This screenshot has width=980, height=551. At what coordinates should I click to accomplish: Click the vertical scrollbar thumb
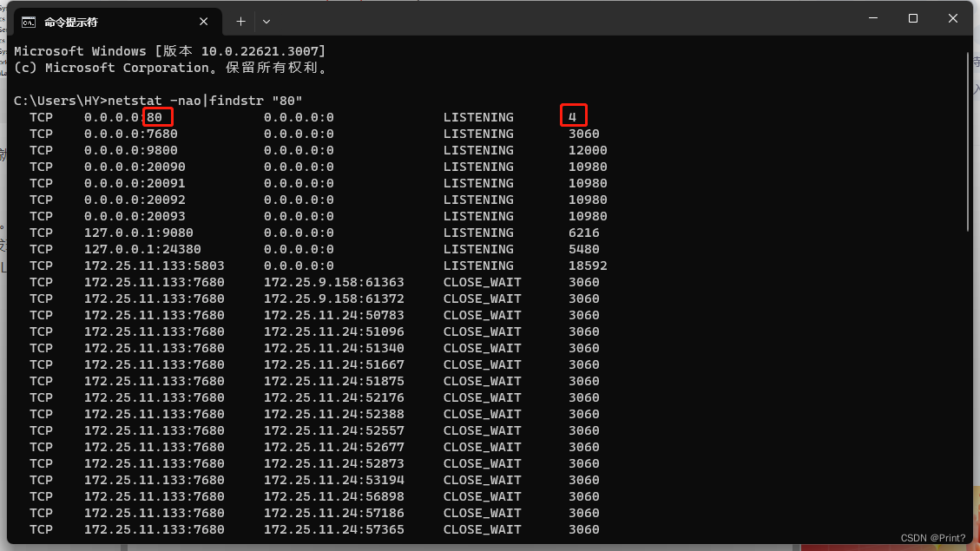point(969,141)
